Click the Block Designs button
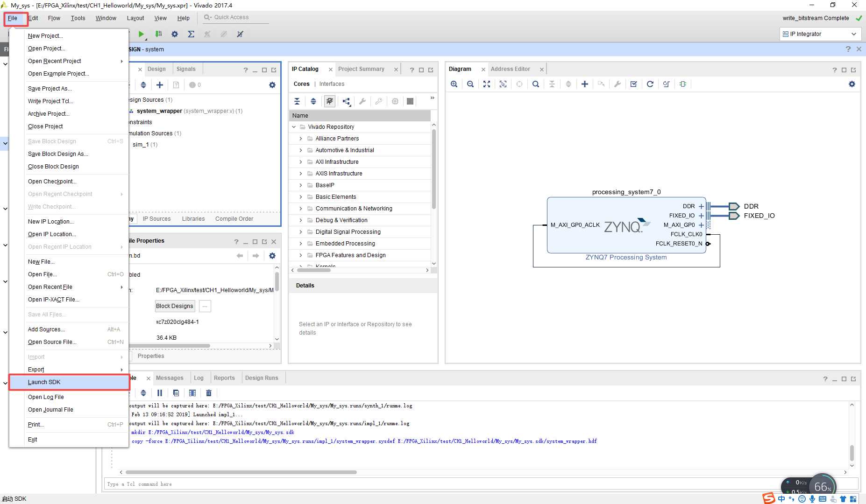 coord(175,306)
